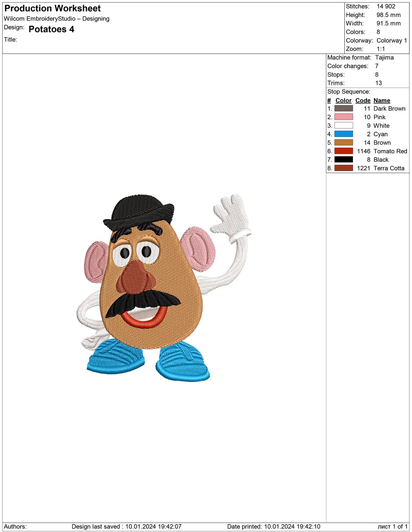Viewport: 412px width, 532px height.
Task: Click the width value '91.5 mm'
Action: point(389,24)
